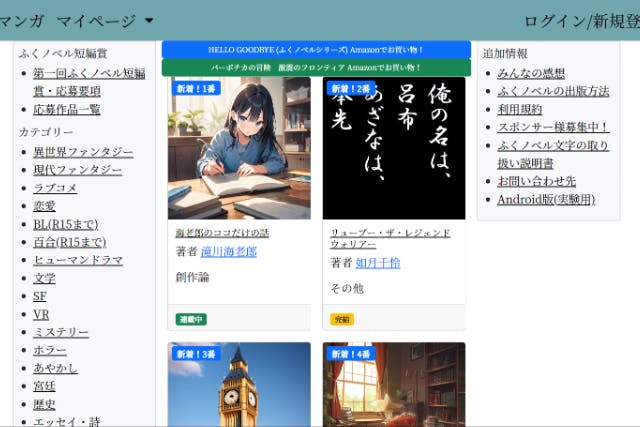640x427 pixels.
Task: Click the マンガ navigation item
Action: coord(21,21)
